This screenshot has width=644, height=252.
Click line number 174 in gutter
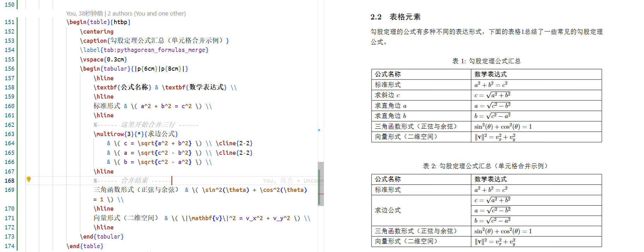10,246
